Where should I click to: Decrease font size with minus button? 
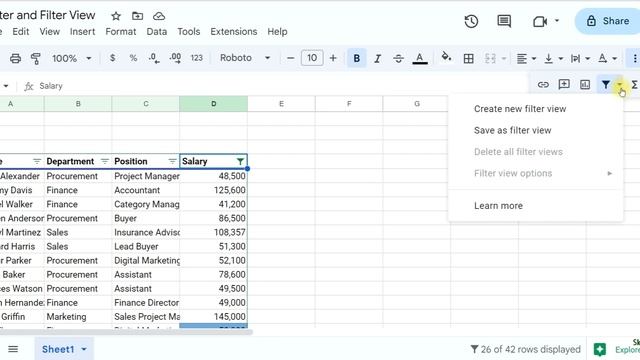[290, 58]
